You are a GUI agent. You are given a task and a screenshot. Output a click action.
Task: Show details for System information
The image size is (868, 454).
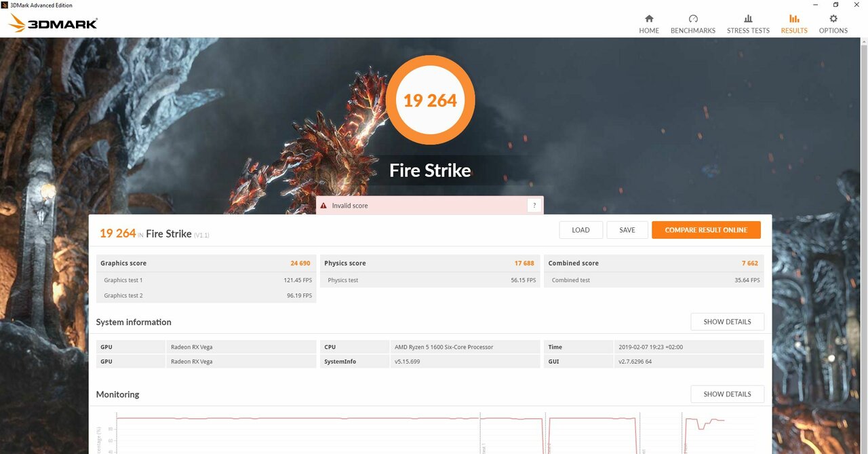pyautogui.click(x=727, y=322)
